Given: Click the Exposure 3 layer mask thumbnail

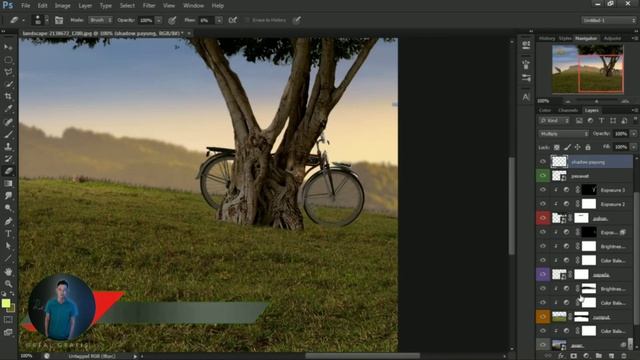Looking at the screenshot, I should (589, 190).
